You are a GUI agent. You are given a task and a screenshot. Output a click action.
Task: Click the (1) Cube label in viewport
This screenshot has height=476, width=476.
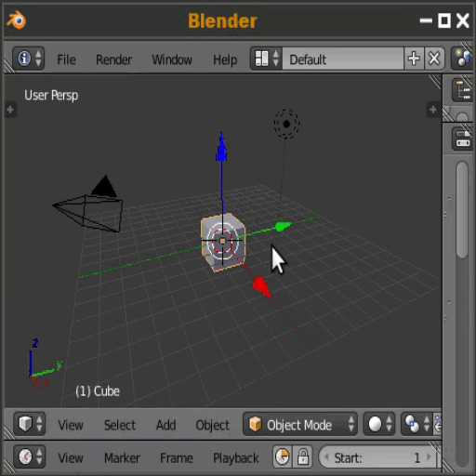(98, 391)
